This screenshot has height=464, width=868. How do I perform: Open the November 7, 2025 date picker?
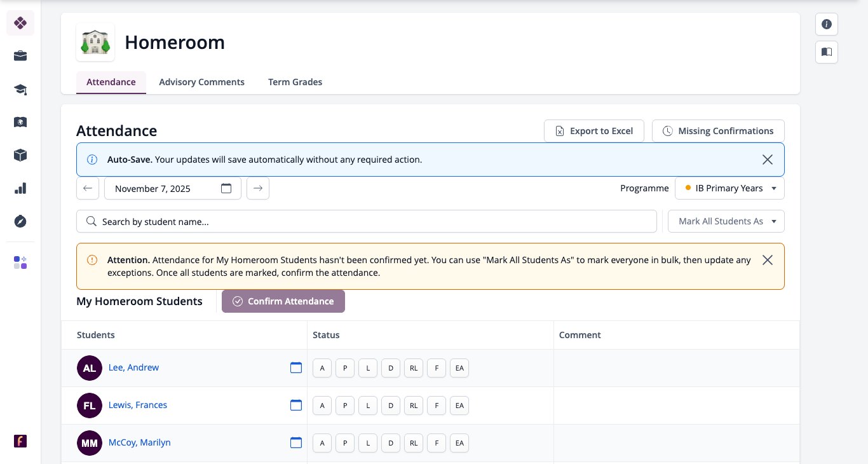[173, 188]
